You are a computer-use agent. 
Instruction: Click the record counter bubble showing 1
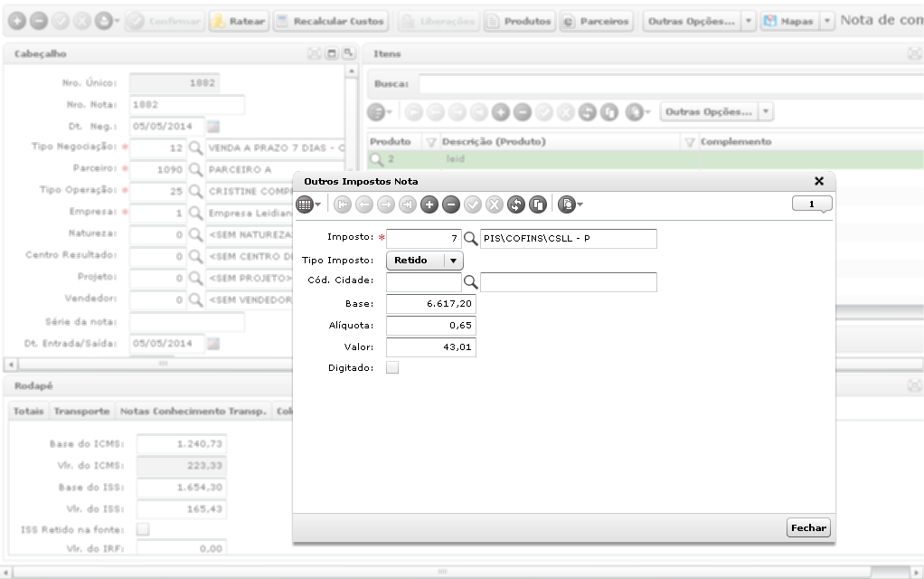pos(812,204)
